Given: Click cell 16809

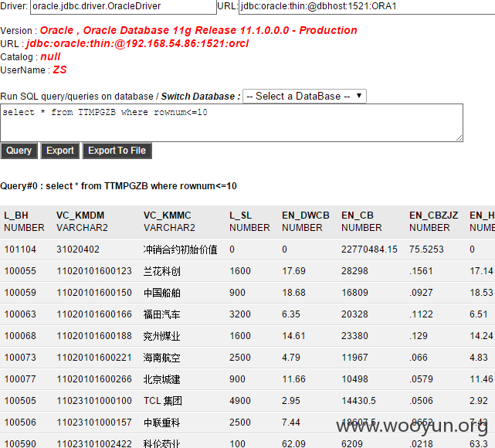Looking at the screenshot, I should (354, 293).
